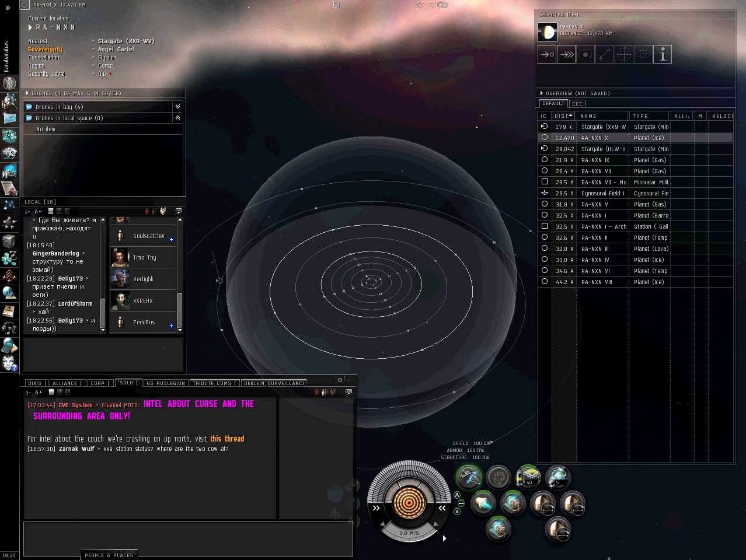Image resolution: width=746 pixels, height=560 pixels.
Task: Switch to the CORP chat tab
Action: (x=100, y=383)
